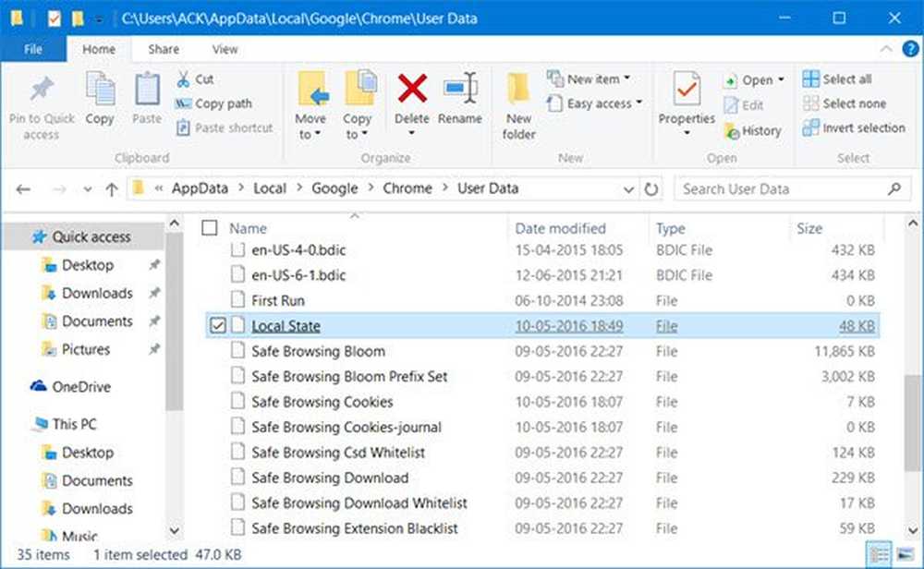
Task: Click the Copy icon in Clipboard group
Action: (x=100, y=89)
